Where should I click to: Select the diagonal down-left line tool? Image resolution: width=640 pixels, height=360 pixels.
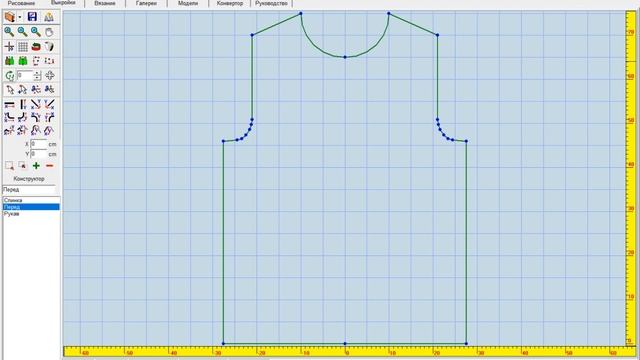coord(49,104)
